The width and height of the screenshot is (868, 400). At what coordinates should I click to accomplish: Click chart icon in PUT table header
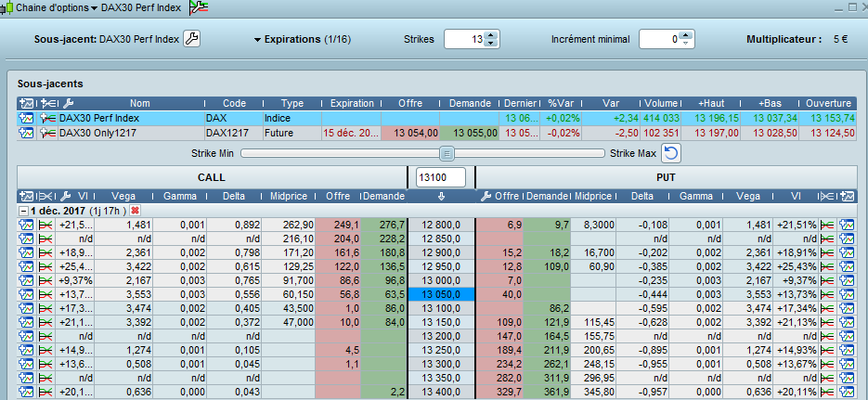[x=847, y=196]
